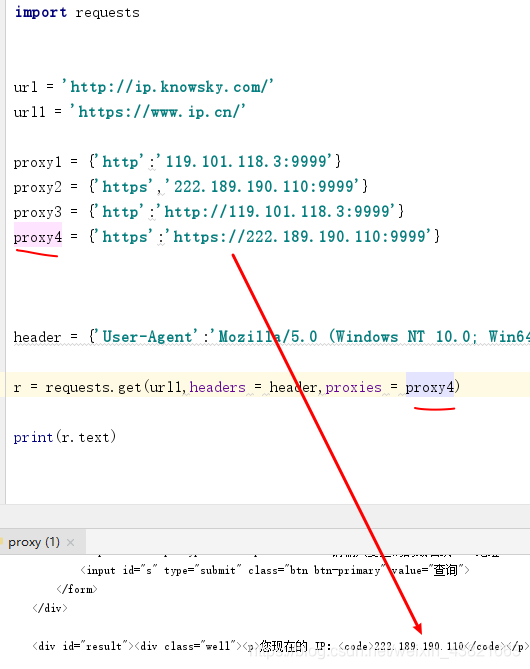The width and height of the screenshot is (530, 669).
Task: Click the '</div>' line in console output
Action: pyautogui.click(x=50, y=608)
